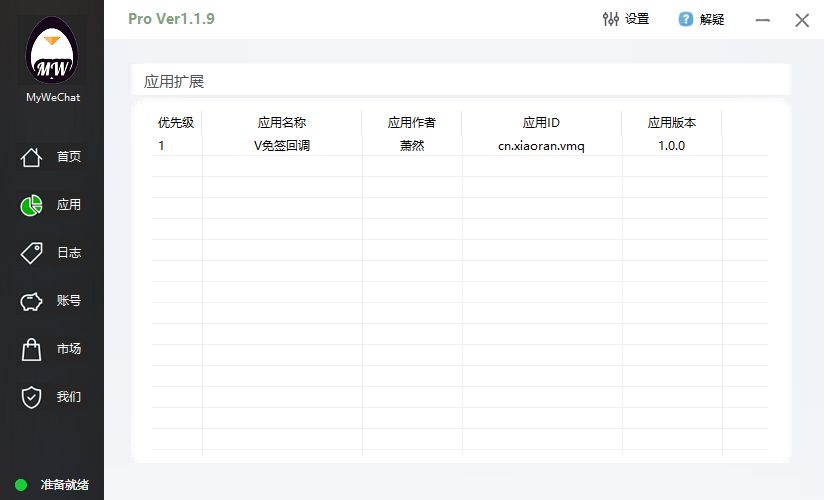Click the 准备就绪 status text
This screenshot has width=825, height=500.
65,485
